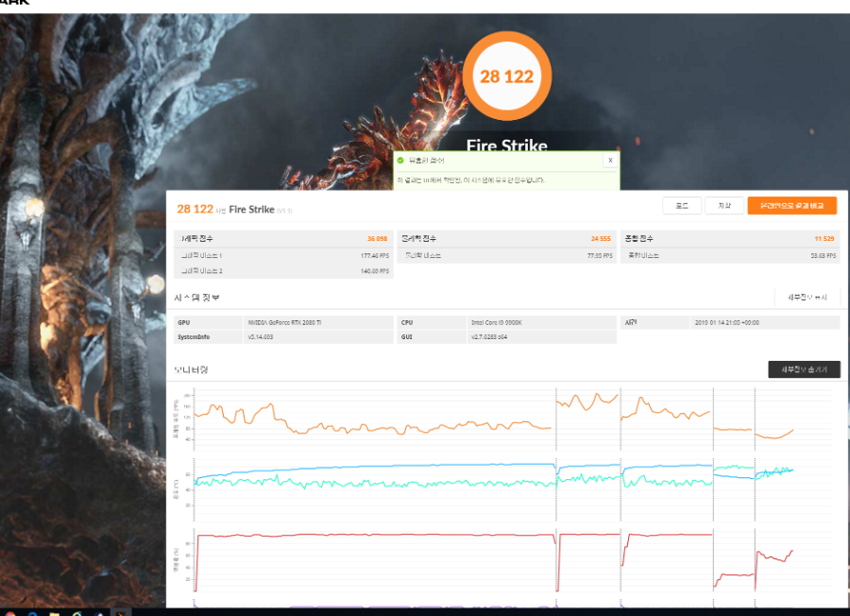Open Chrome from the taskbar
The width and height of the screenshot is (850, 616).
[11, 612]
